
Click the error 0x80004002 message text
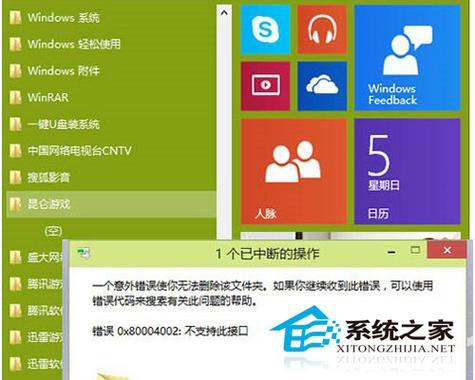[170, 331]
